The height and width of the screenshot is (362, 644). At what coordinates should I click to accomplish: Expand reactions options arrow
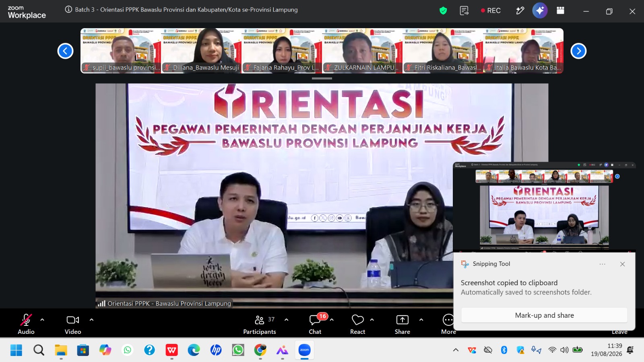[372, 320]
